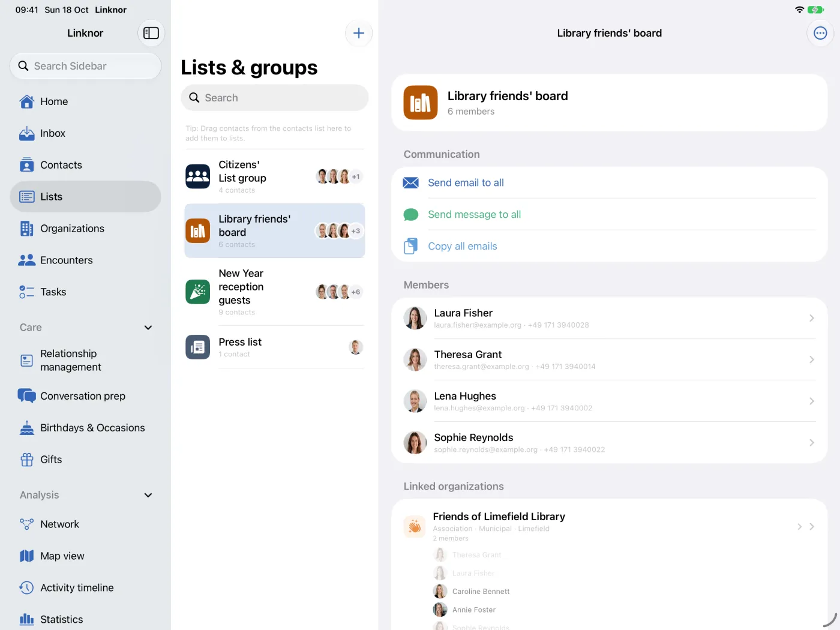840x630 pixels.
Task: Click the battery status icon
Action: 816,10
